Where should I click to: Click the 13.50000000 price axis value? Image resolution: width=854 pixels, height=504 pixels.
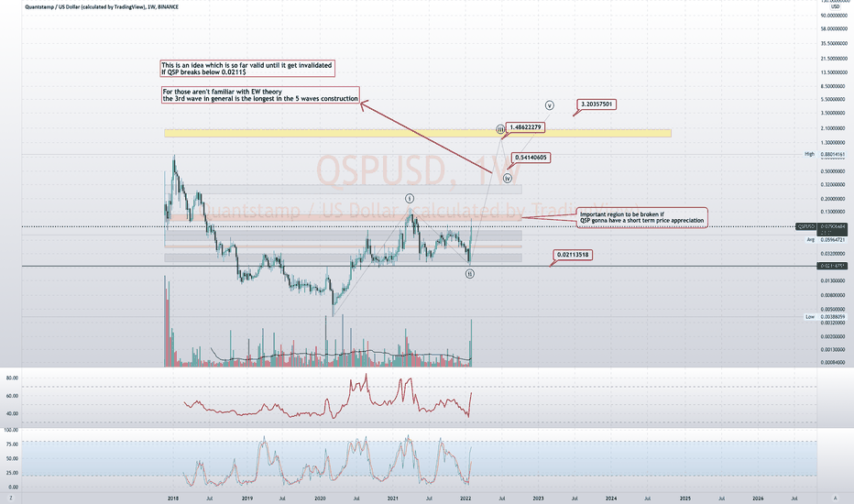[834, 72]
